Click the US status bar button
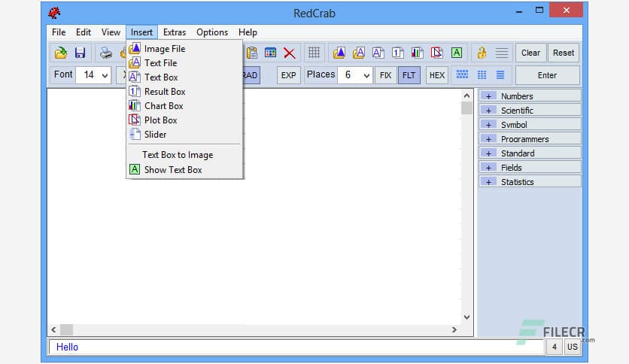 click(x=572, y=347)
